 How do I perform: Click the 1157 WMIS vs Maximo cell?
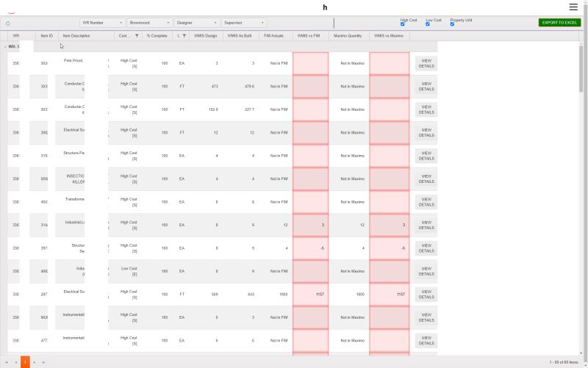click(390, 295)
